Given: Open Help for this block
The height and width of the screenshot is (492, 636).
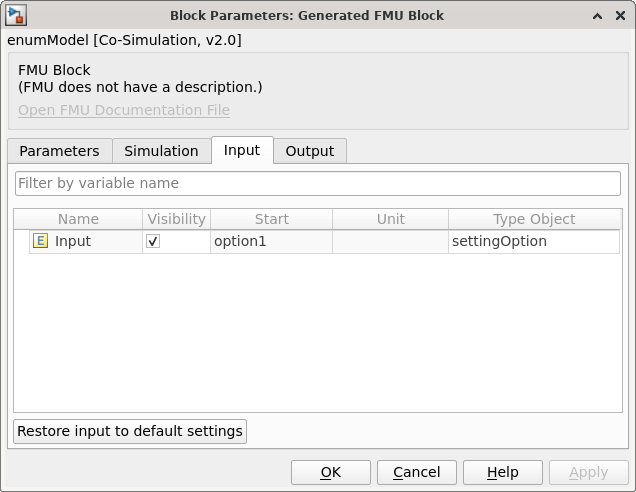Looking at the screenshot, I should tap(502, 472).
